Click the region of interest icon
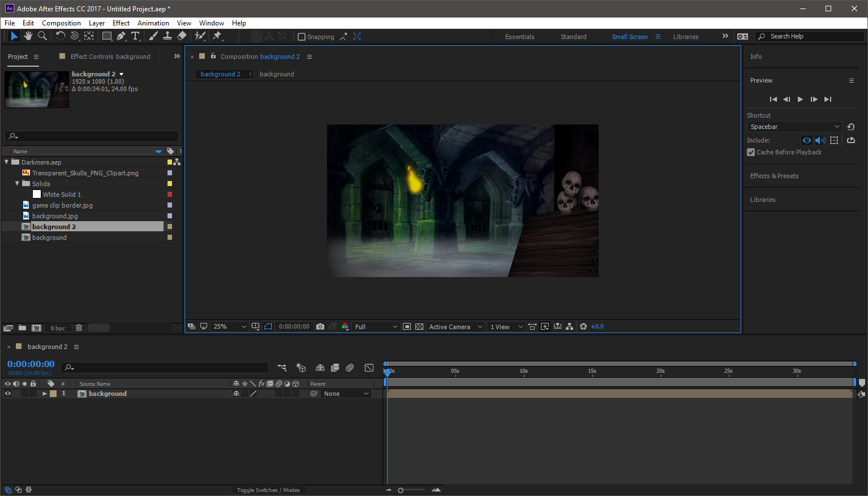The image size is (868, 496). tap(407, 327)
